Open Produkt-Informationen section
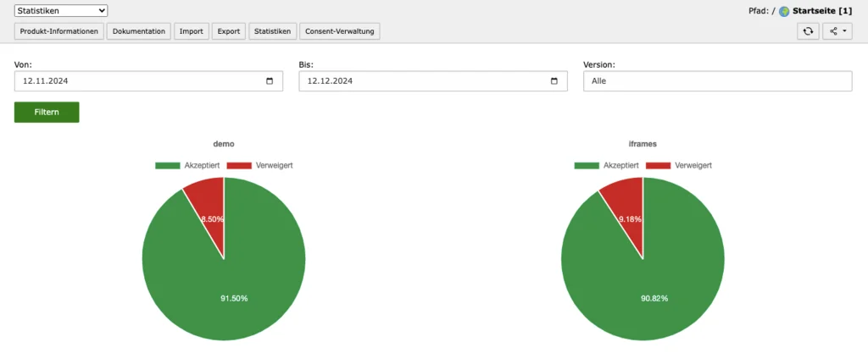The width and height of the screenshot is (868, 364). click(59, 31)
